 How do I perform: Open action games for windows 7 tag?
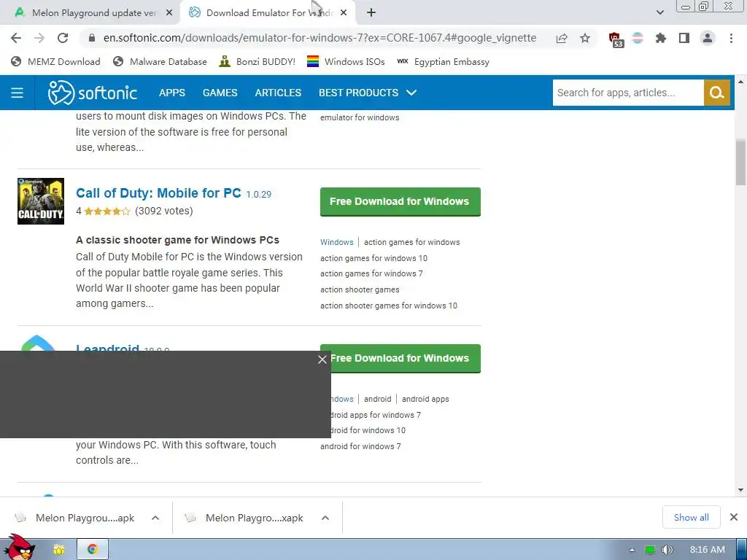pos(371,274)
